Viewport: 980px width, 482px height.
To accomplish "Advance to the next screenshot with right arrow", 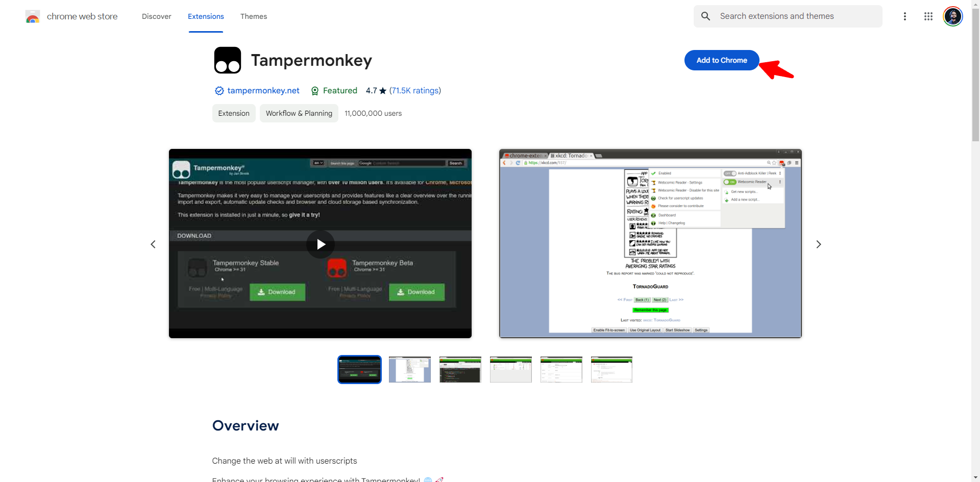I will 818,244.
